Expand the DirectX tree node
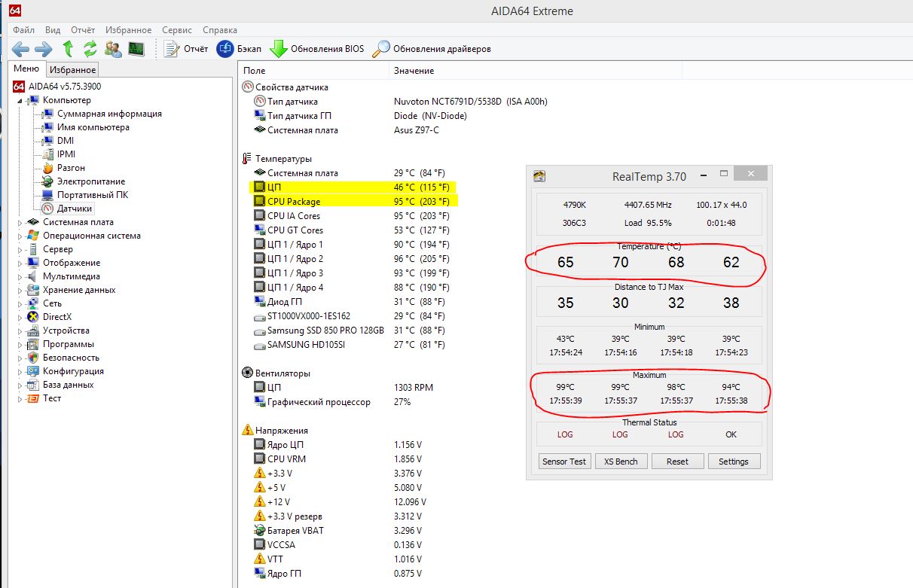Screen dimensions: 913x588 pos(21,317)
